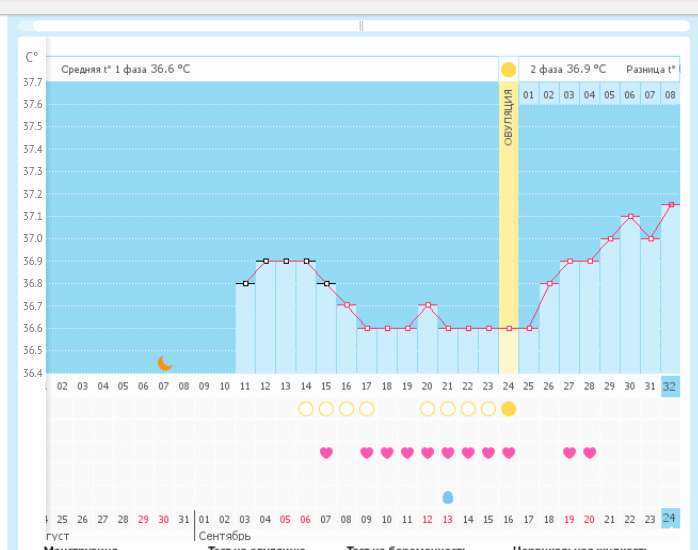The height and width of the screenshot is (550, 698).
Task: Click the filled yellow circle under cycle day 24
Action: pos(508,408)
